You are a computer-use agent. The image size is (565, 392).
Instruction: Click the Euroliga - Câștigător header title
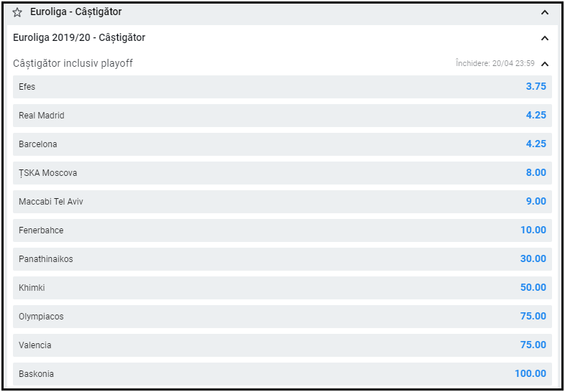75,12
